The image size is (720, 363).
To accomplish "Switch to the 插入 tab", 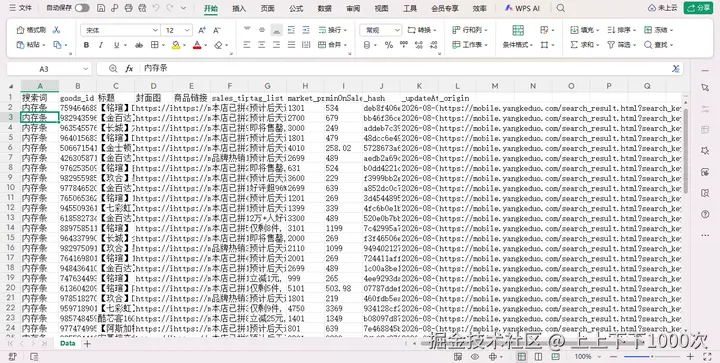I will click(x=239, y=8).
